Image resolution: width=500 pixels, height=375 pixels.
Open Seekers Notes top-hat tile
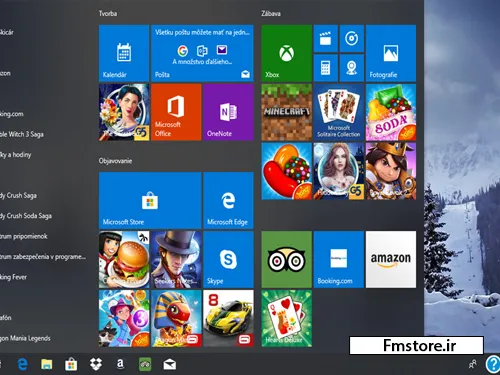tap(176, 259)
